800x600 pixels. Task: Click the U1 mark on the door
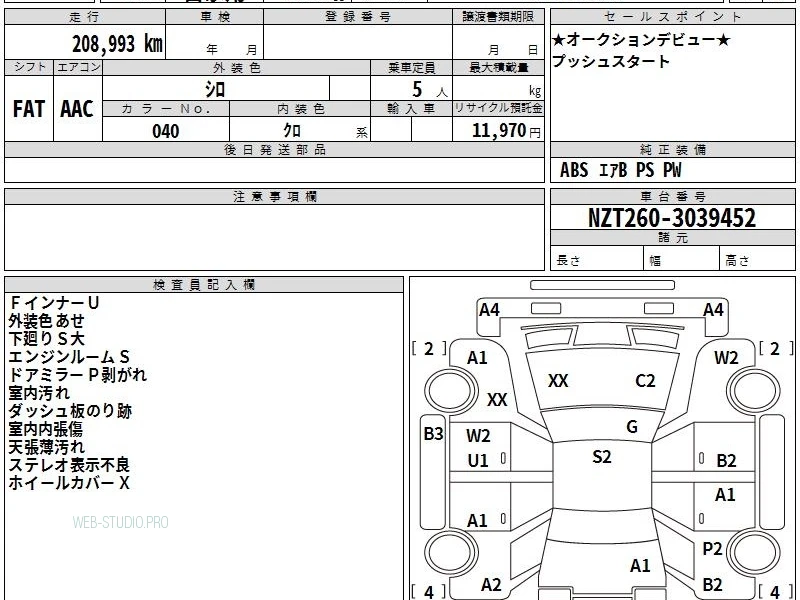coord(478,461)
